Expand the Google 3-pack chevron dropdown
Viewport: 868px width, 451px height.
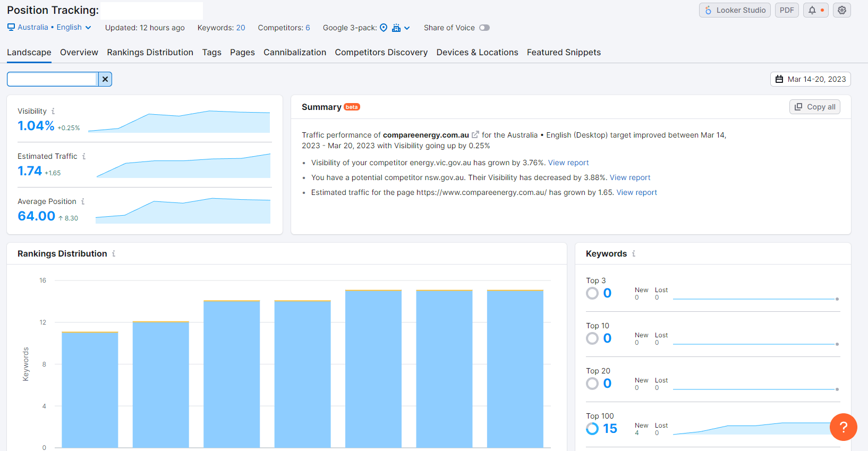click(x=407, y=28)
